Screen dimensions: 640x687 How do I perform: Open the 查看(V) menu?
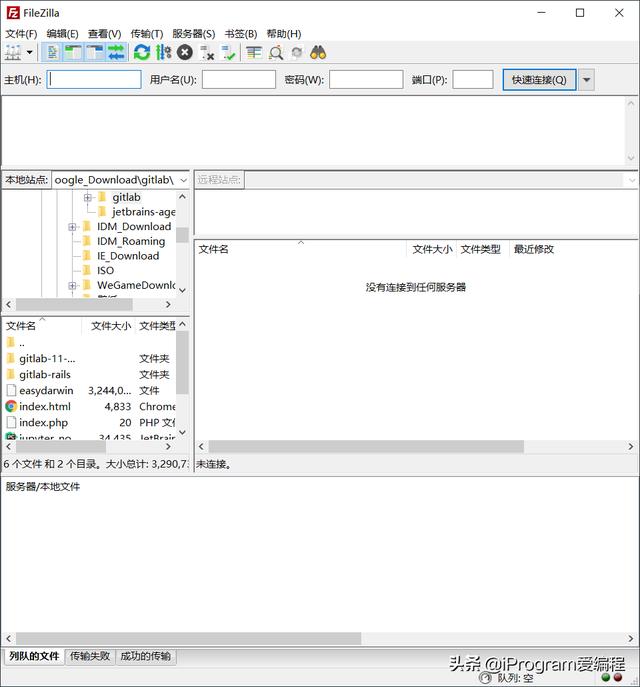[104, 34]
